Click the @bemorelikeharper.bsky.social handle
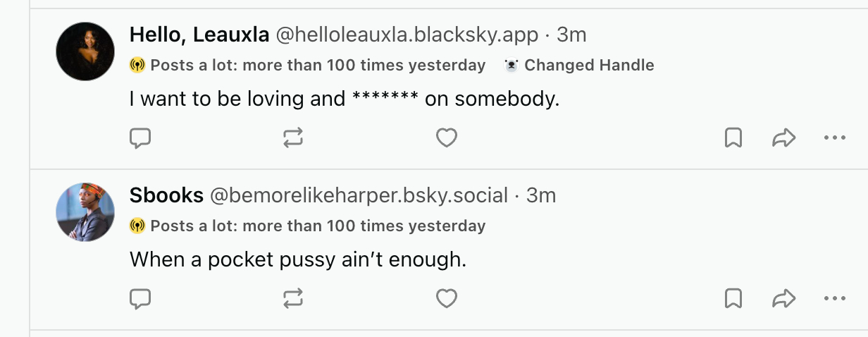The image size is (868, 337). coord(359,195)
